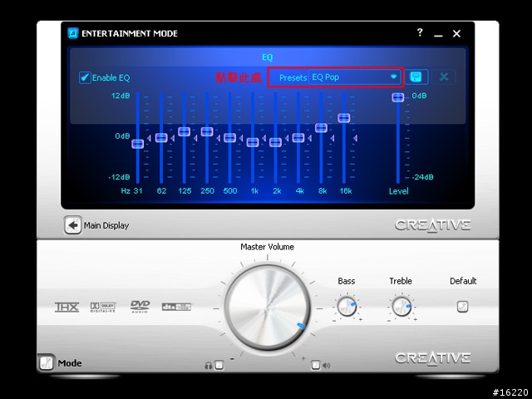This screenshot has height=399, width=532.
Task: Click the DTS logo icon
Action: (176, 307)
